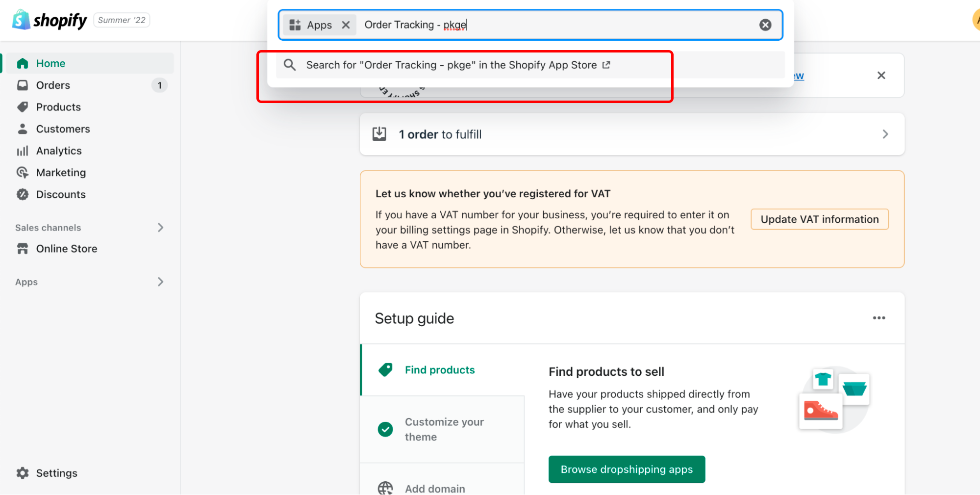980x495 pixels.
Task: Click the Settings gear icon
Action: [23, 473]
